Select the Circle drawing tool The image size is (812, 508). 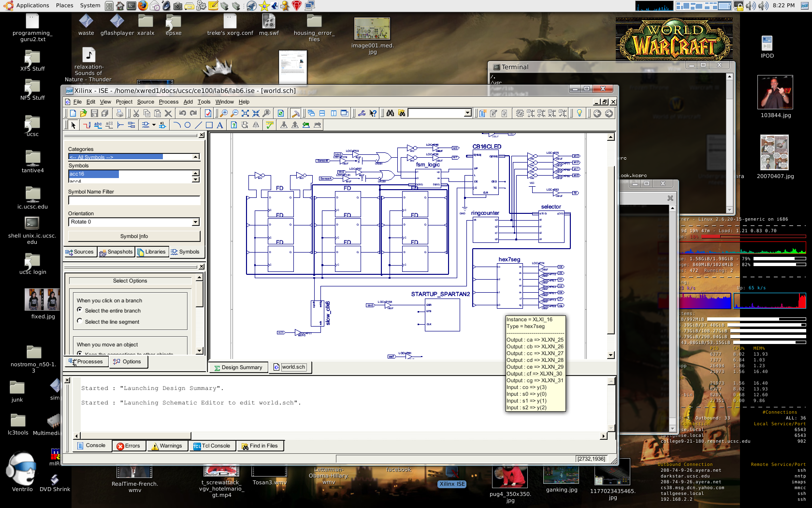click(188, 125)
